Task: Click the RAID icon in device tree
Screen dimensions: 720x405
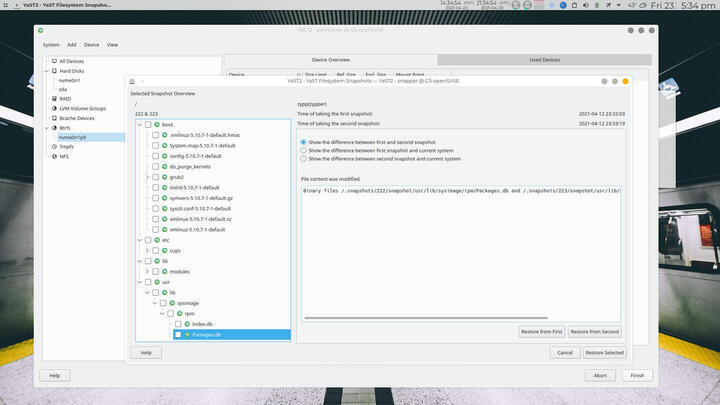Action: point(54,99)
